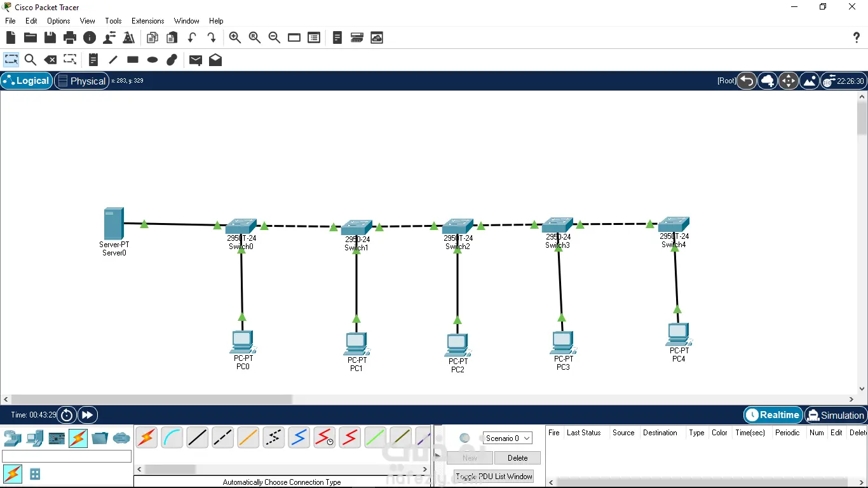
Task: Click the question mark help icon
Action: coord(857,38)
